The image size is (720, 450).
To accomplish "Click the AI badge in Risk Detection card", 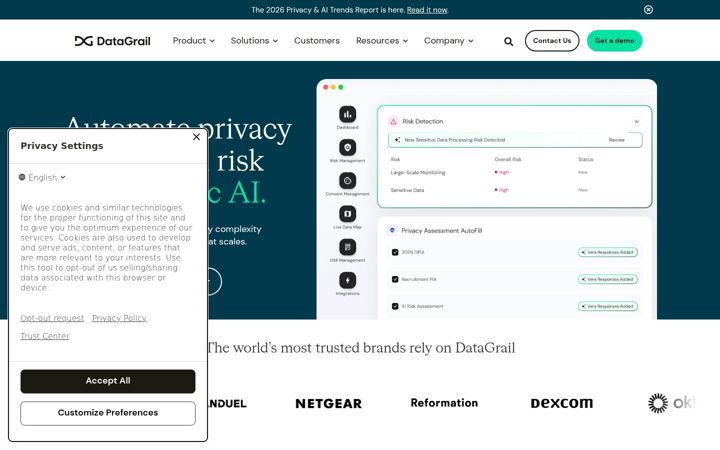I will click(636, 121).
